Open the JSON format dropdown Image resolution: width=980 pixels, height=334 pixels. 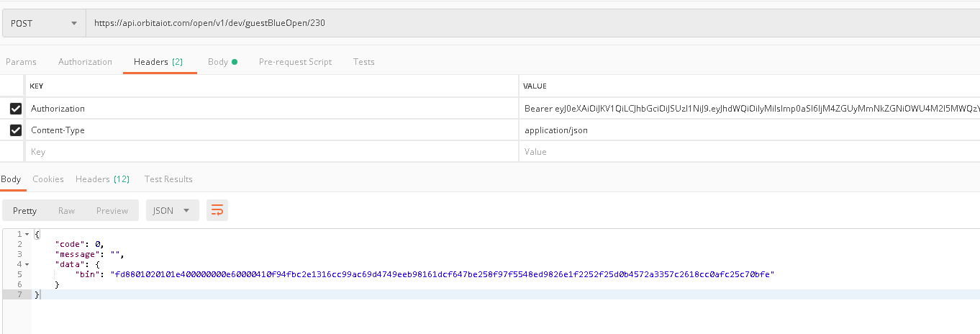172,210
